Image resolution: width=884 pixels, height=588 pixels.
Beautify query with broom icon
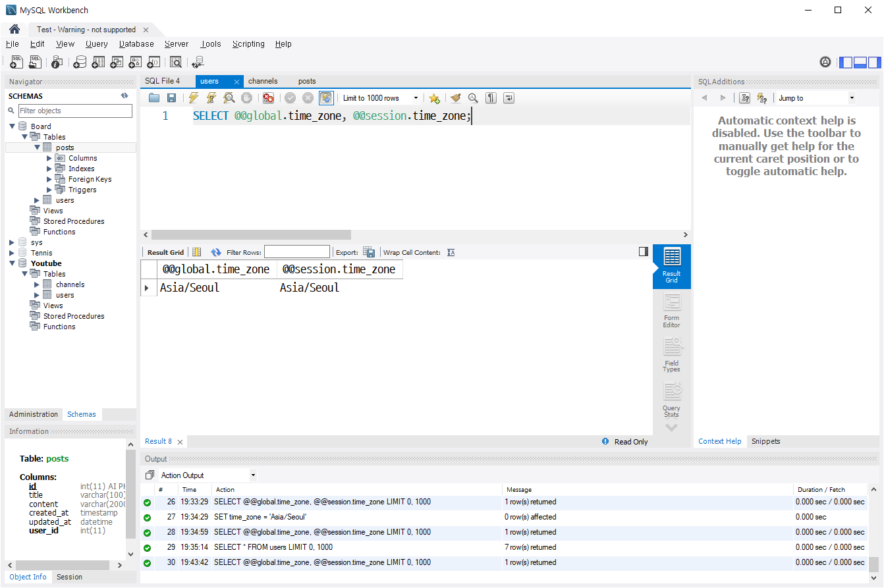pos(455,98)
